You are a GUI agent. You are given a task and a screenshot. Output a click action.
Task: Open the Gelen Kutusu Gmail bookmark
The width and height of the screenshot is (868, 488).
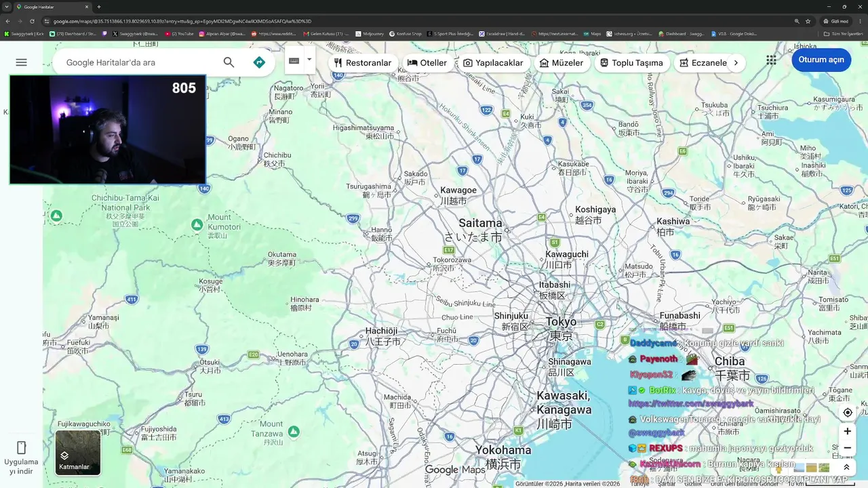[x=327, y=33]
